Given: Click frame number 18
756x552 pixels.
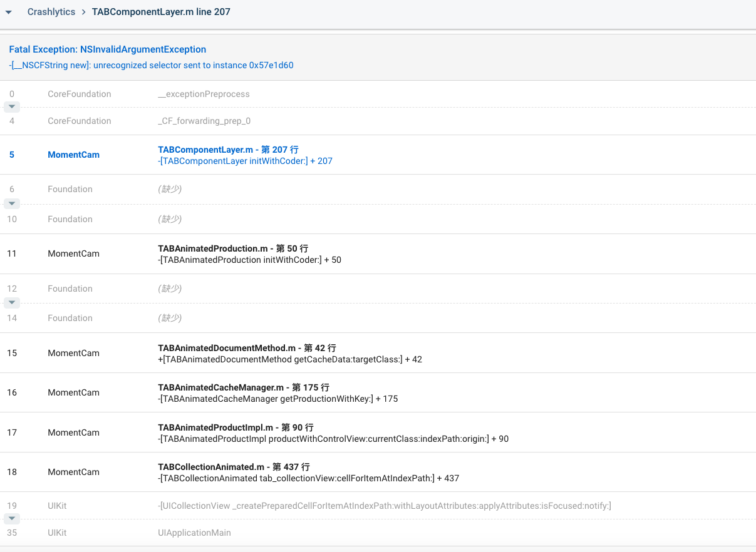Looking at the screenshot, I should tap(12, 472).
